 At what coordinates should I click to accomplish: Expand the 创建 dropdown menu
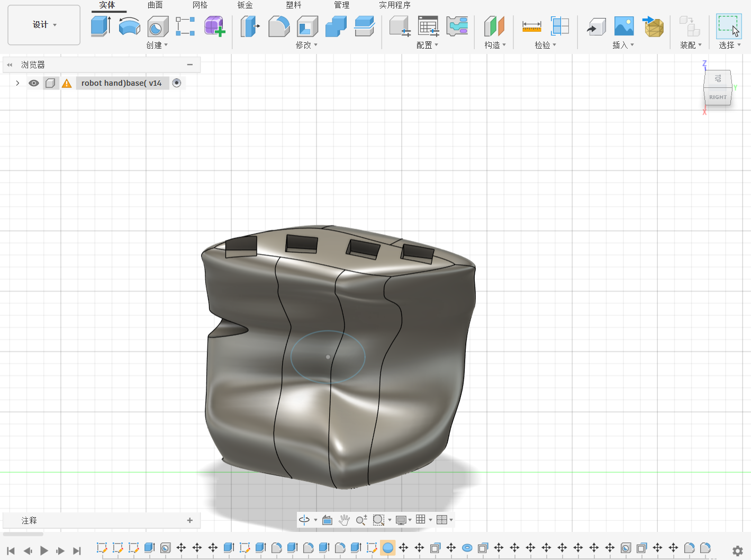tap(157, 45)
